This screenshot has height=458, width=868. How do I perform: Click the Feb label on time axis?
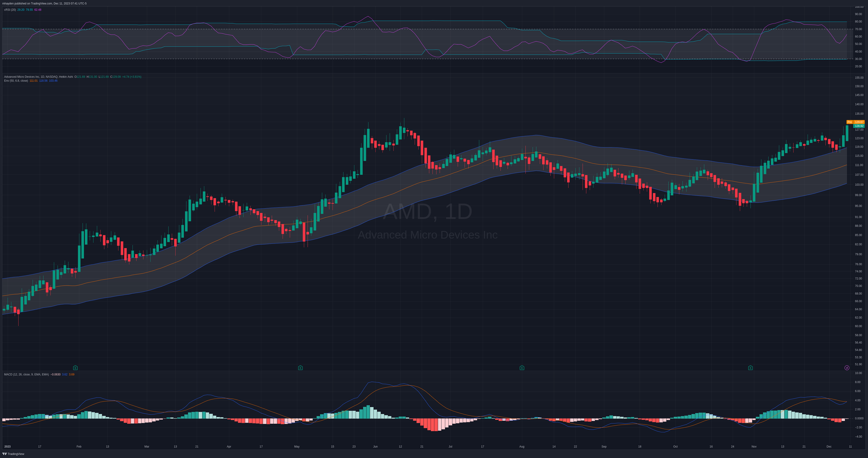(79, 446)
